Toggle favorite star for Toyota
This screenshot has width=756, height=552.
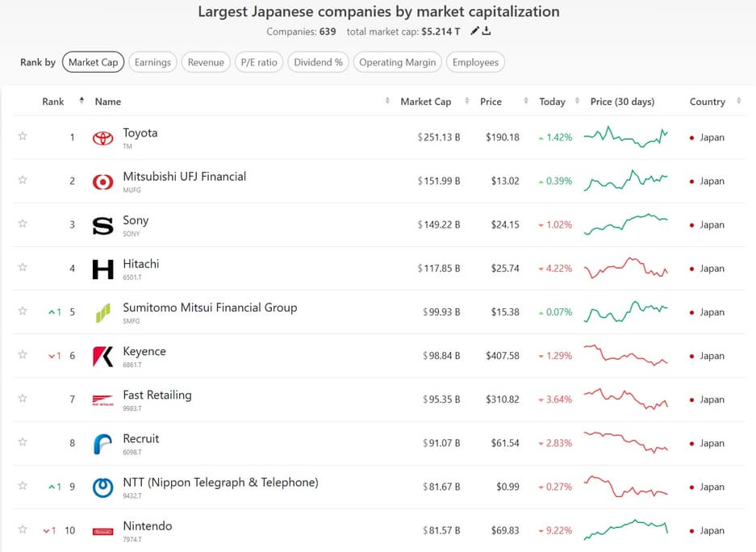23,136
